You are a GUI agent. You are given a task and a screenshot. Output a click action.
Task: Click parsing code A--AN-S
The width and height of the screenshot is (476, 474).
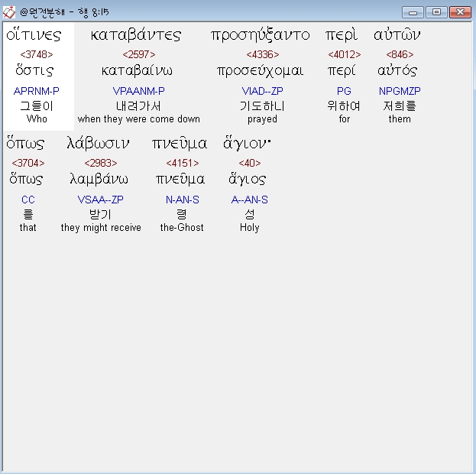(x=250, y=200)
